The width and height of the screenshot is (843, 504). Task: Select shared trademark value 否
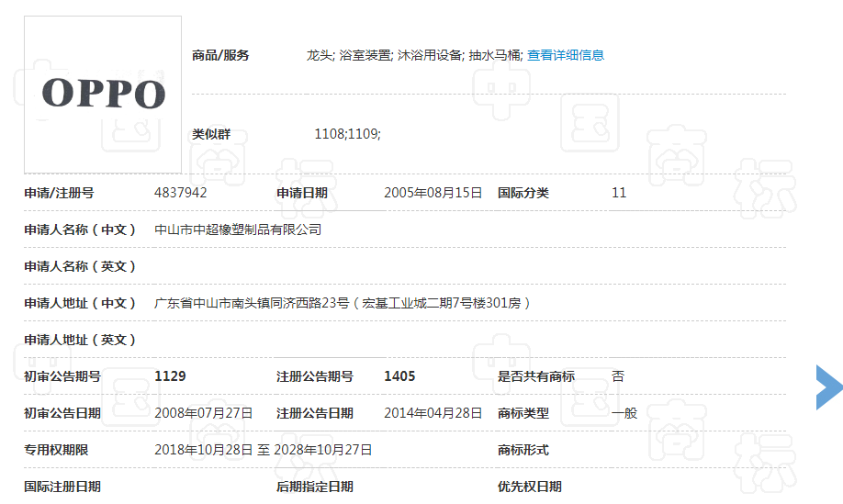pyautogui.click(x=618, y=376)
